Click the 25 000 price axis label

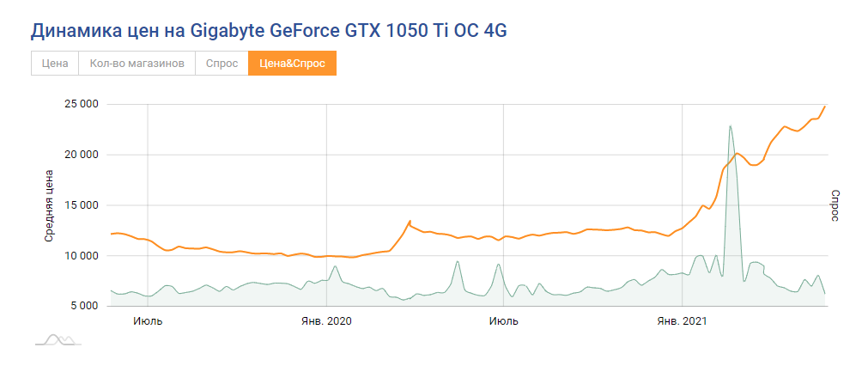(82, 105)
